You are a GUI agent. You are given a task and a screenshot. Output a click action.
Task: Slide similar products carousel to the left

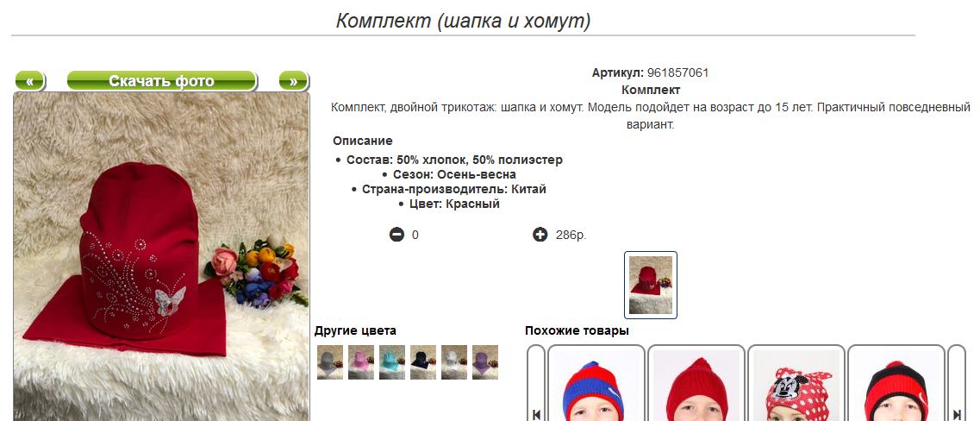point(536,383)
